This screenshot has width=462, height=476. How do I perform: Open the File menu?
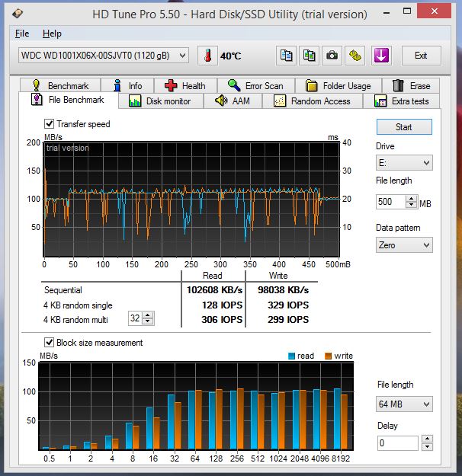coord(22,34)
